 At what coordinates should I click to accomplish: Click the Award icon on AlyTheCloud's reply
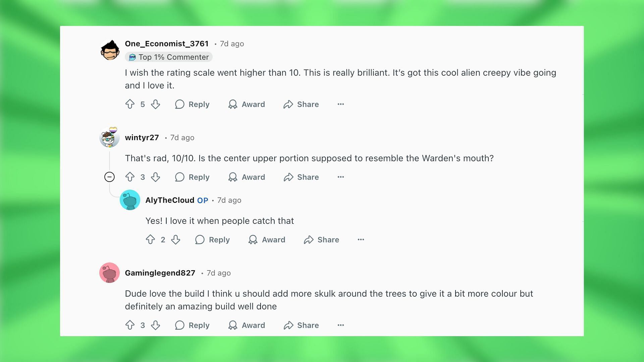(x=253, y=240)
